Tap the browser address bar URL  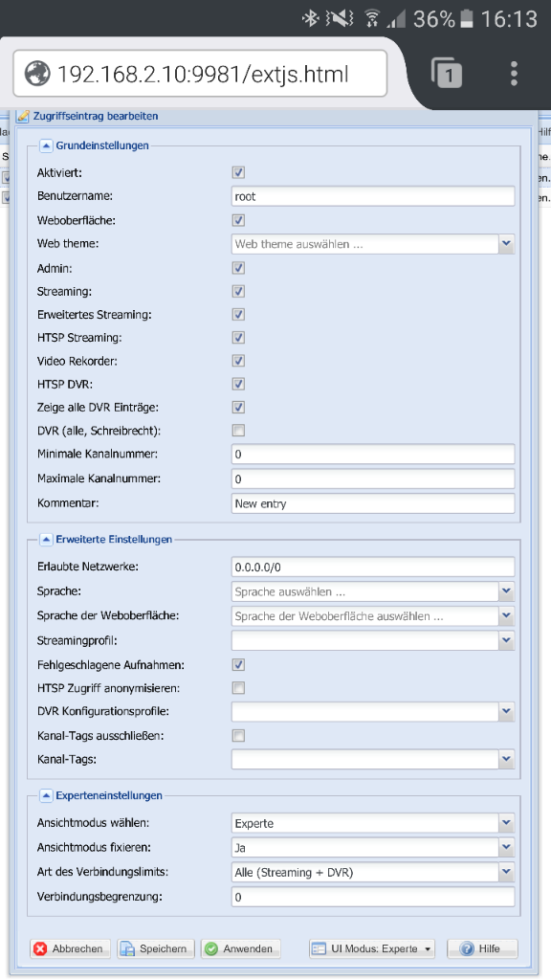[203, 74]
